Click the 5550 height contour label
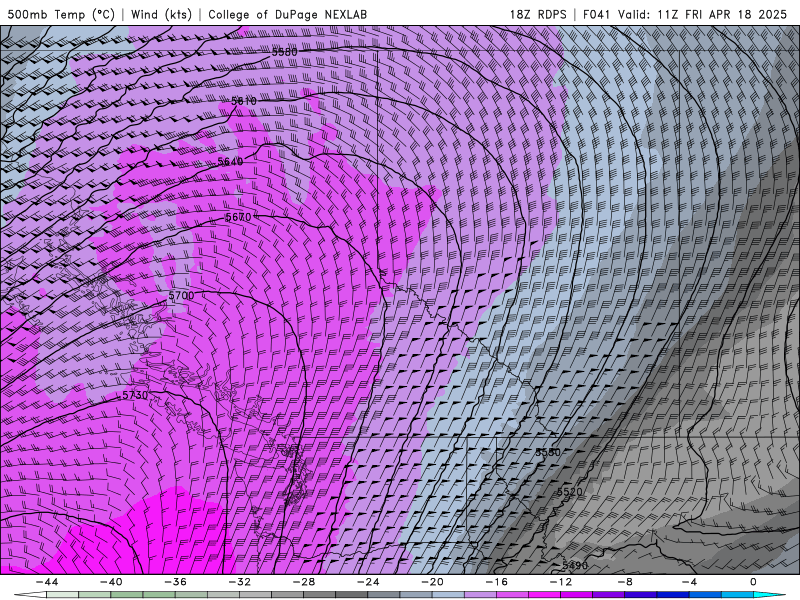Screen dimensions: 800x600 (x=548, y=452)
